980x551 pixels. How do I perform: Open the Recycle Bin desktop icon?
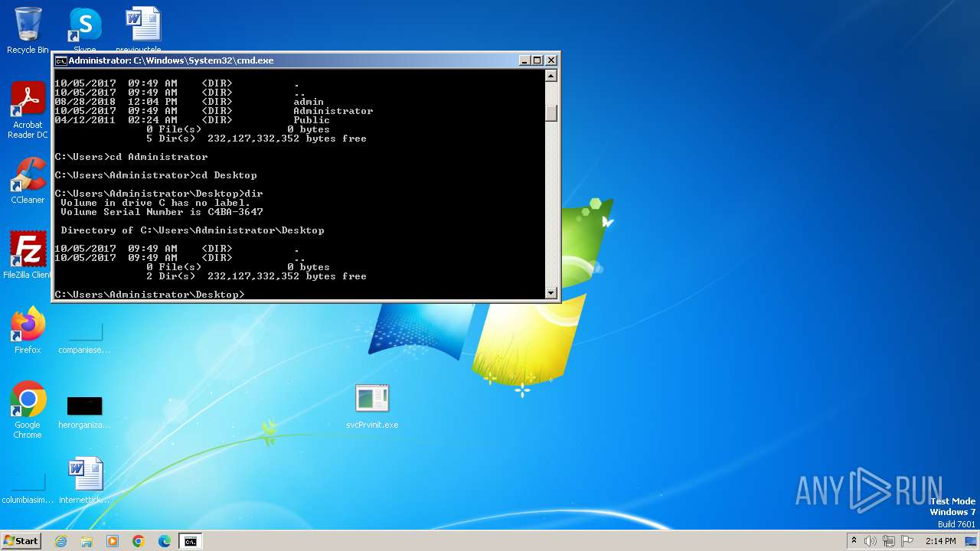pyautogui.click(x=28, y=31)
